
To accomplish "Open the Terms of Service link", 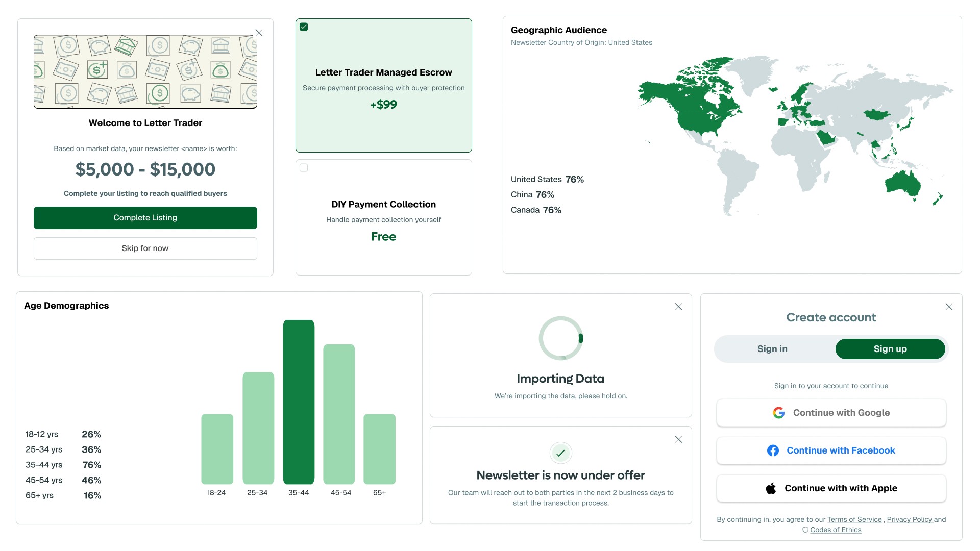I will pyautogui.click(x=854, y=519).
